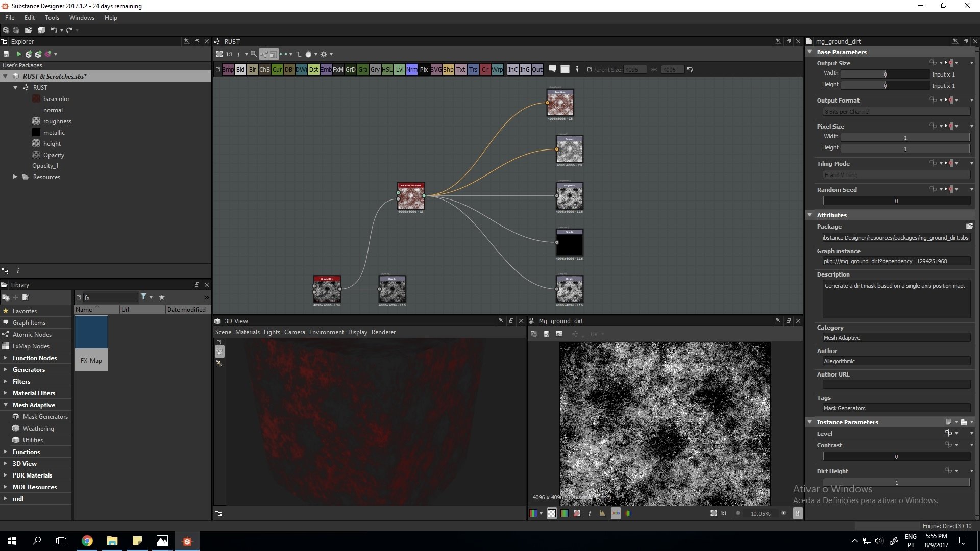Click the magenta publish icon in Explorer
This screenshot has width=980, height=551.
click(48, 54)
